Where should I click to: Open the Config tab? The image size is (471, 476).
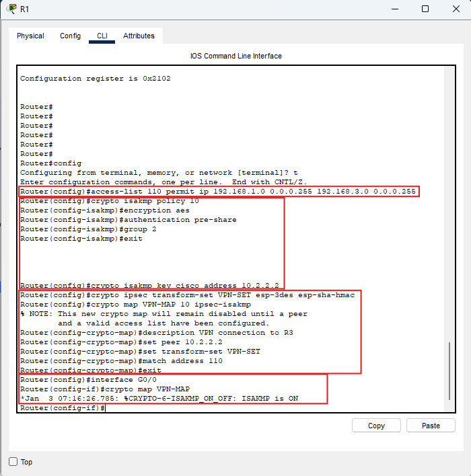(70, 36)
